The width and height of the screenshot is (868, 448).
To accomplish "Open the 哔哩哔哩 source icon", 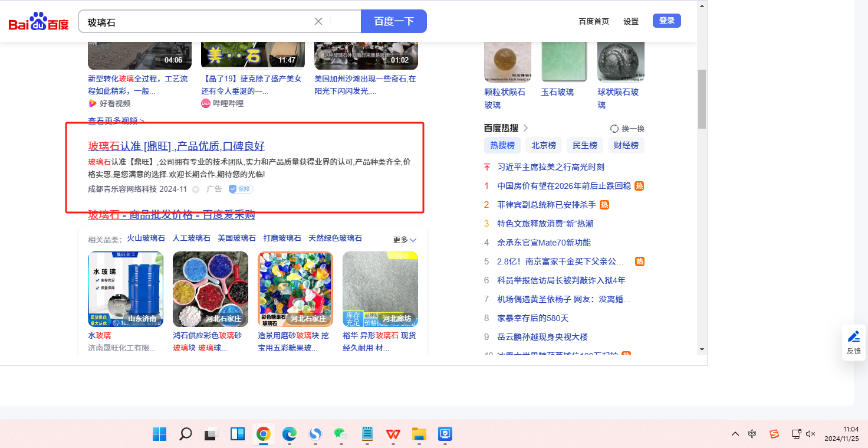I will point(206,103).
